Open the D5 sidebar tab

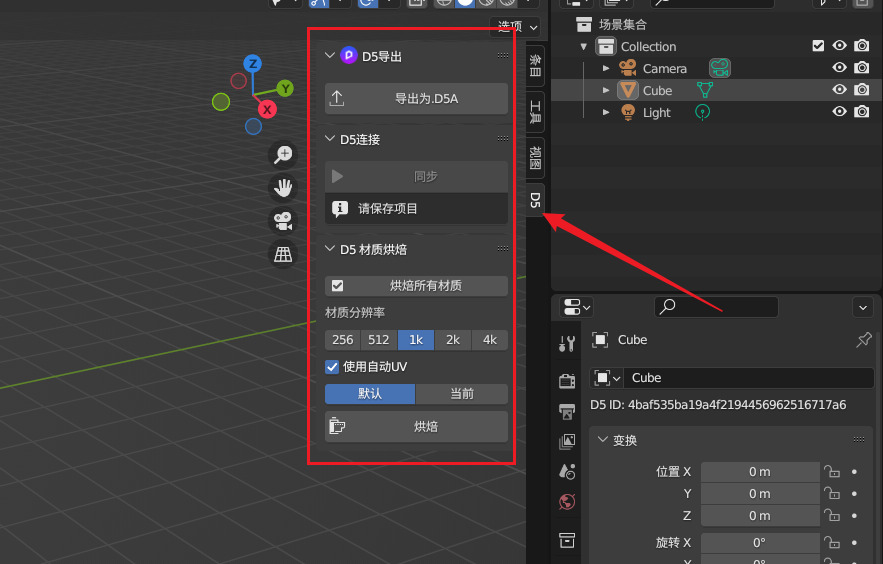(x=536, y=200)
